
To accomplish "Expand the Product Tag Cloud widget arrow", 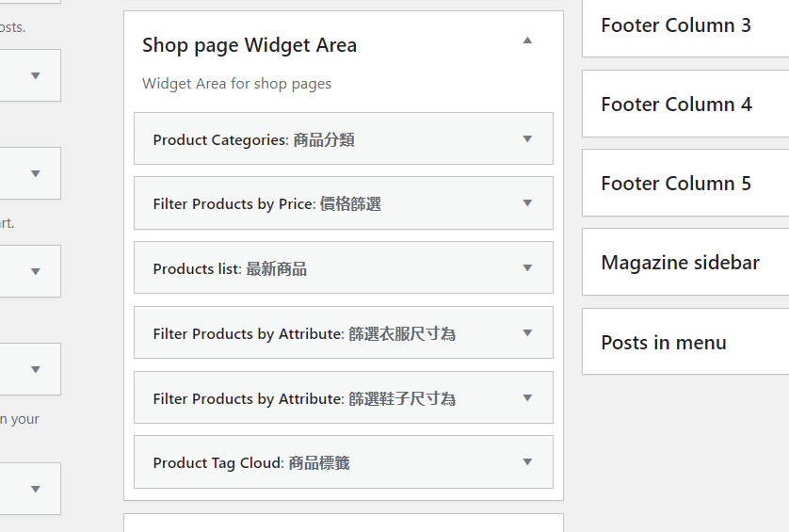I will click(527, 462).
